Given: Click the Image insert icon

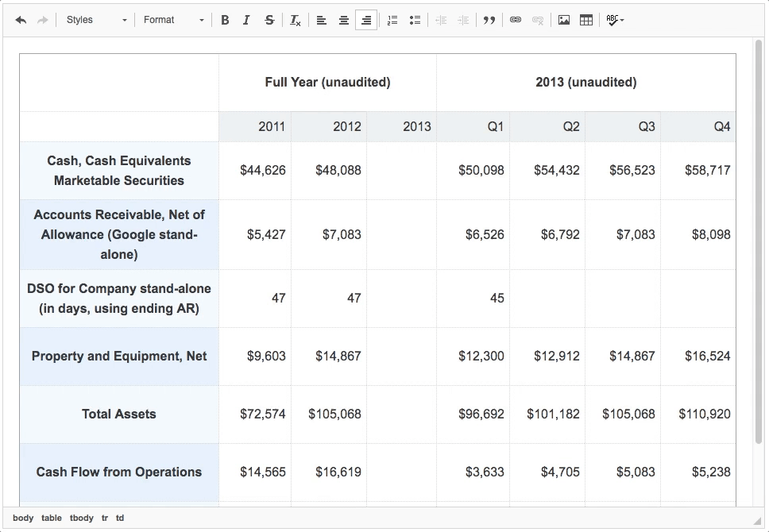Looking at the screenshot, I should point(564,20).
